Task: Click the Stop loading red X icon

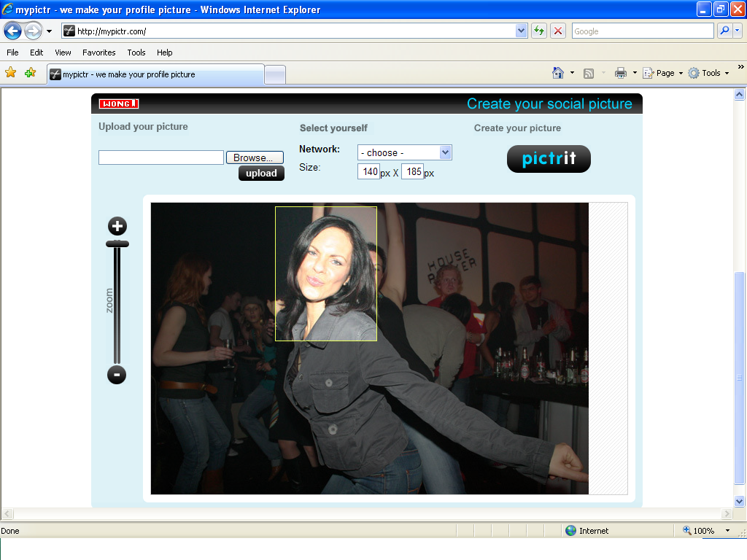Action: [558, 31]
